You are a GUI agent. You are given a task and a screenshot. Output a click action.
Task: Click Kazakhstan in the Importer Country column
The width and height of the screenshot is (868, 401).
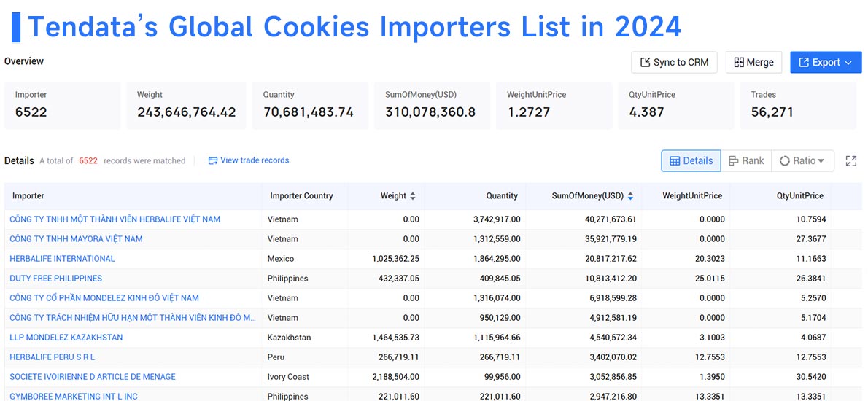click(x=289, y=338)
